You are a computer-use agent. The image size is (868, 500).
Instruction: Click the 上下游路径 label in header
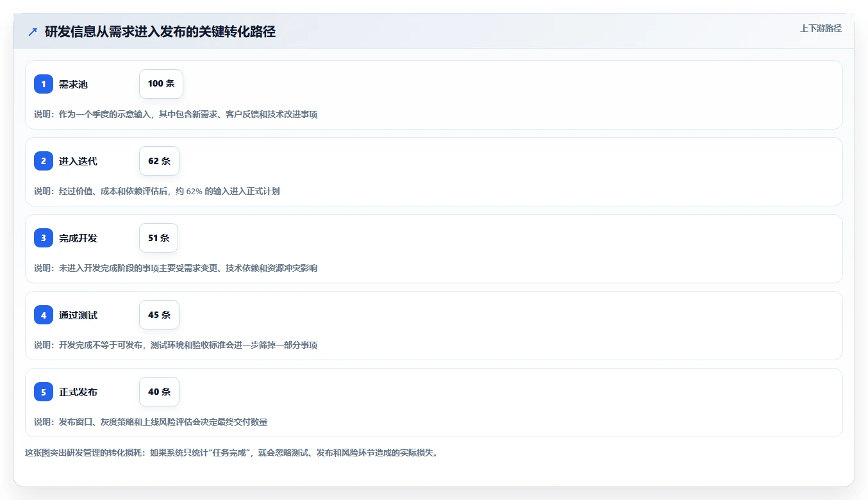pyautogui.click(x=821, y=28)
